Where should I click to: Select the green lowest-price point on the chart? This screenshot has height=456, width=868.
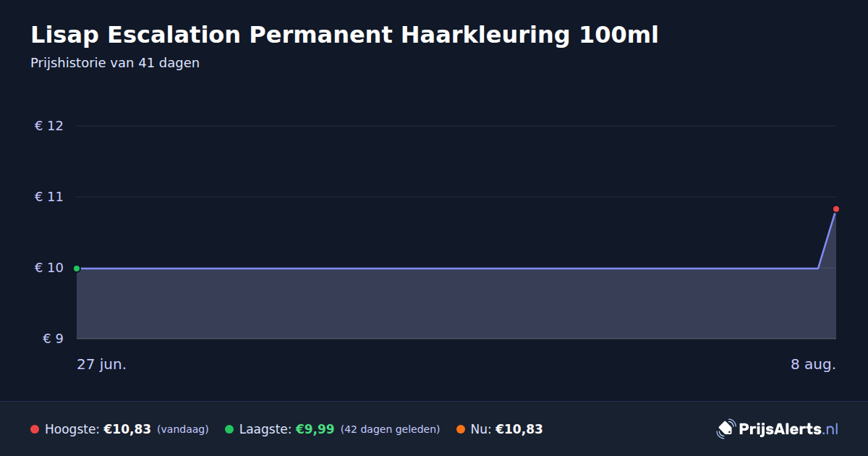[77, 269]
